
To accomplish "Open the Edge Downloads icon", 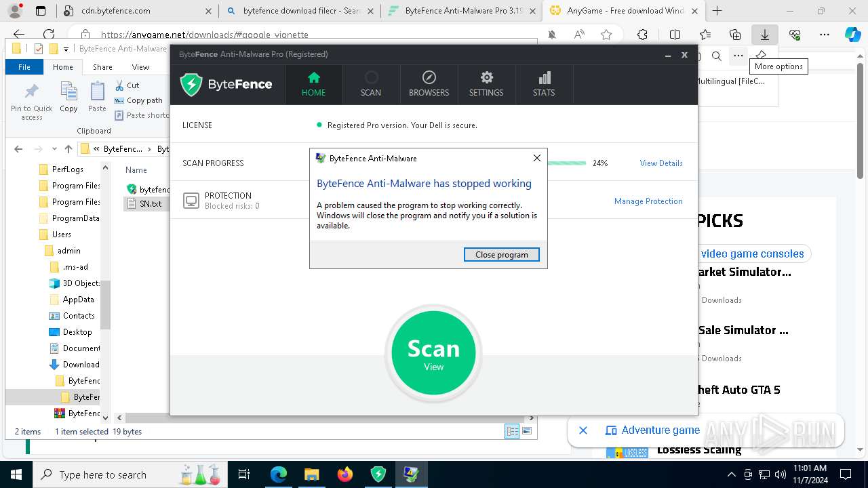I will [764, 35].
